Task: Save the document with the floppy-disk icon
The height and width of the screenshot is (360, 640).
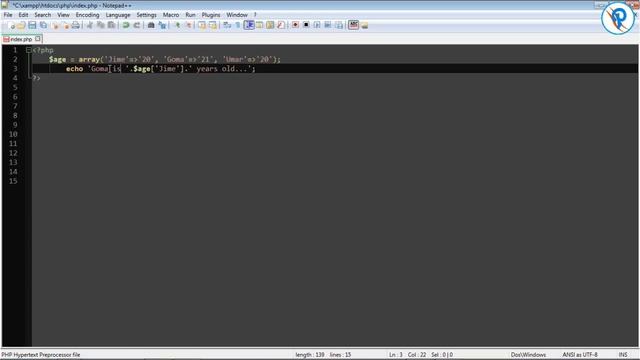Action: click(32, 25)
